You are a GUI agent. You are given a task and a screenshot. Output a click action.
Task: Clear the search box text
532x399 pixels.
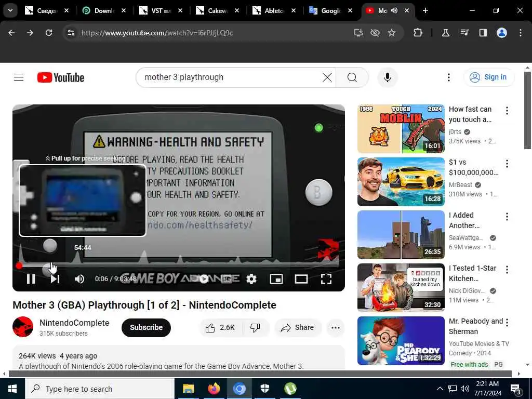point(327,77)
